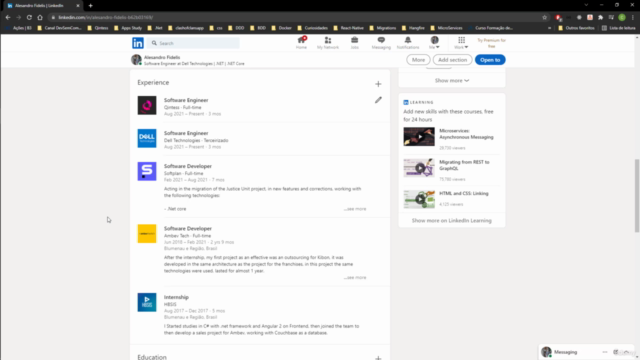The height and width of the screenshot is (360, 640).
Task: Click Software Engineer title at Qintess
Action: coord(186,100)
